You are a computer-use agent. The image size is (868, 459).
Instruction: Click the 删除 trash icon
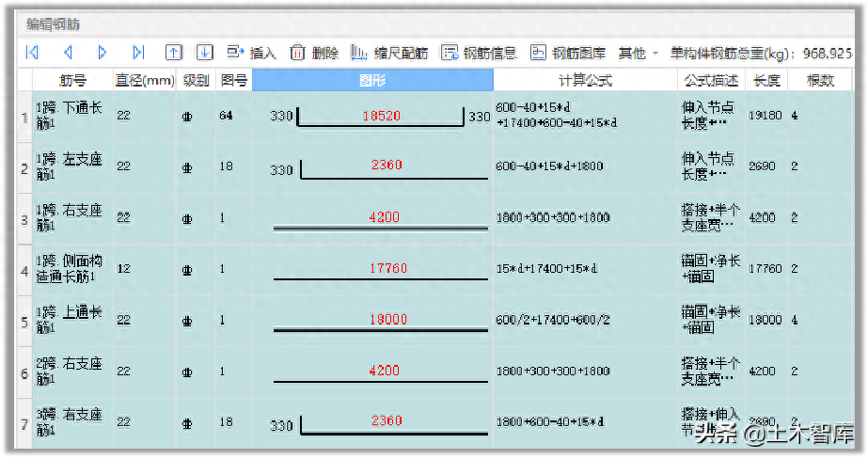pyautogui.click(x=297, y=53)
